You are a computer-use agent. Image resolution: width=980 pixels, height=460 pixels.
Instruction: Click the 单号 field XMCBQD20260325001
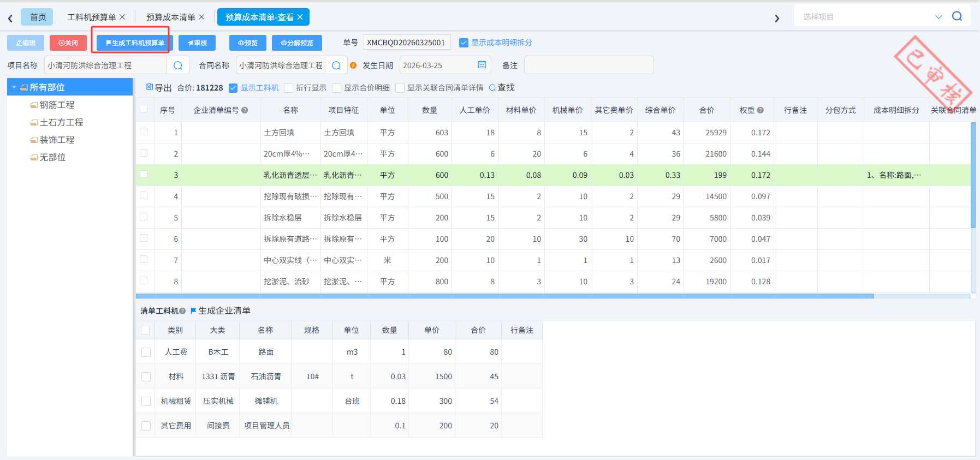(x=407, y=43)
